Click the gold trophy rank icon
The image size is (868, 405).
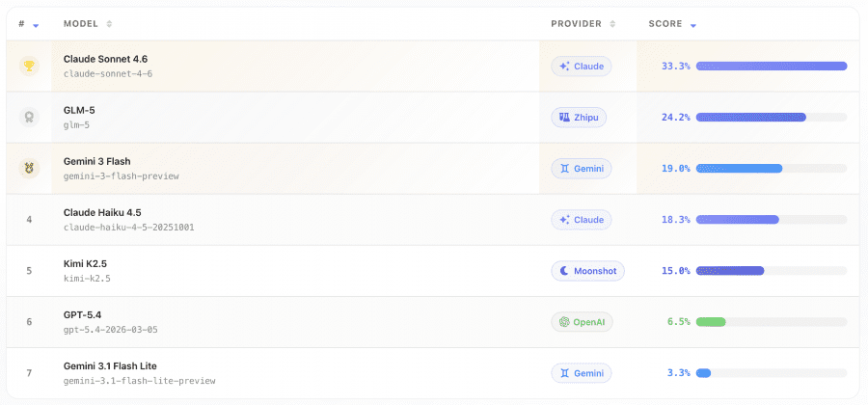tap(29, 66)
